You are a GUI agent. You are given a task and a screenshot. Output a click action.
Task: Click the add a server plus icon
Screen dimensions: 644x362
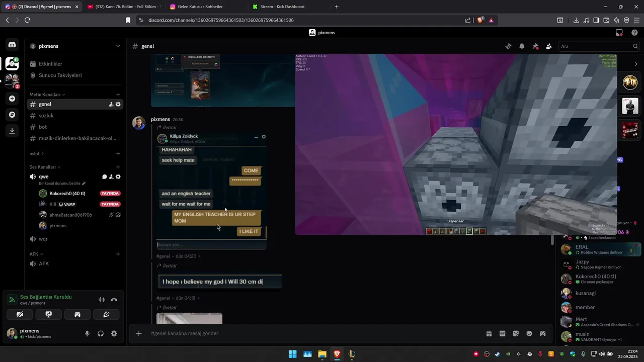coord(12,99)
